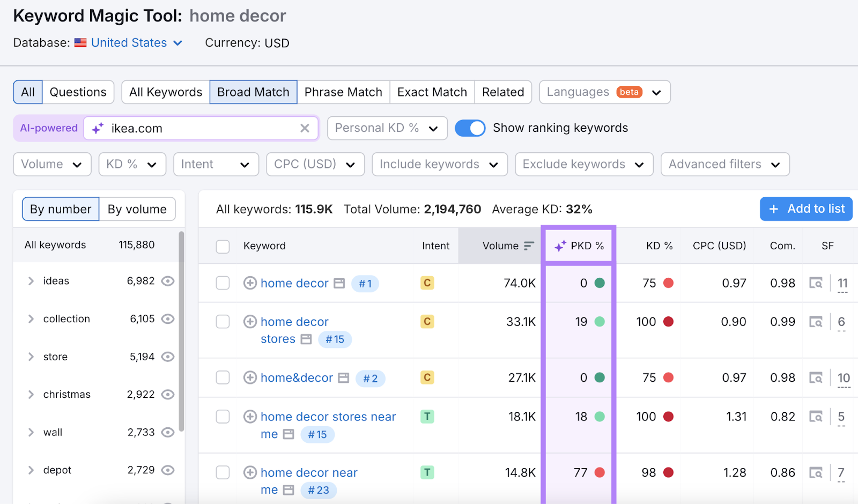Switch to the Phrase Match tab
Viewport: 858px width, 504px height.
pyautogui.click(x=343, y=92)
